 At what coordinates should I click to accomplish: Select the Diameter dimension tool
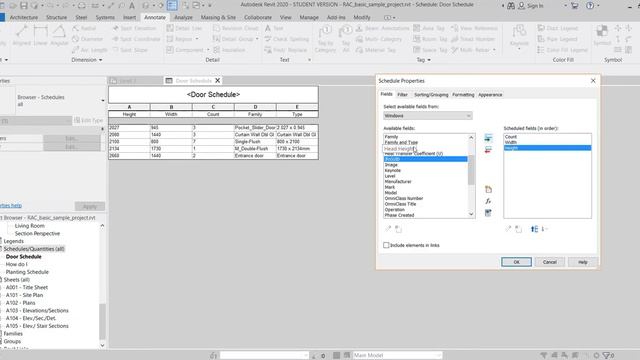point(87,39)
